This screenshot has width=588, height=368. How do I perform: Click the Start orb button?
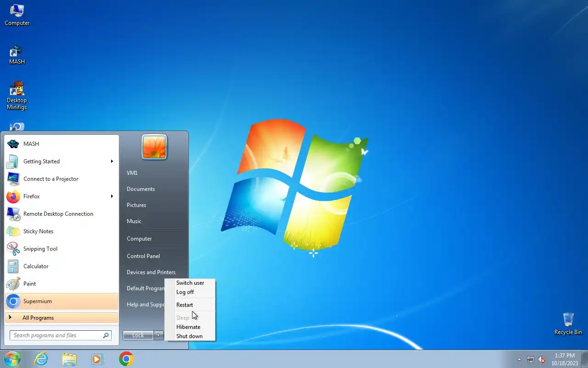tap(12, 359)
